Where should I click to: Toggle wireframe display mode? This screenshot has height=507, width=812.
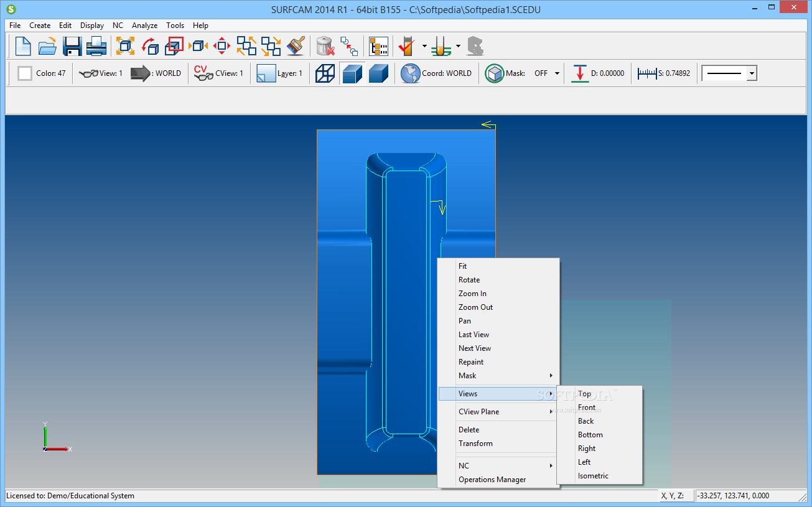[325, 73]
